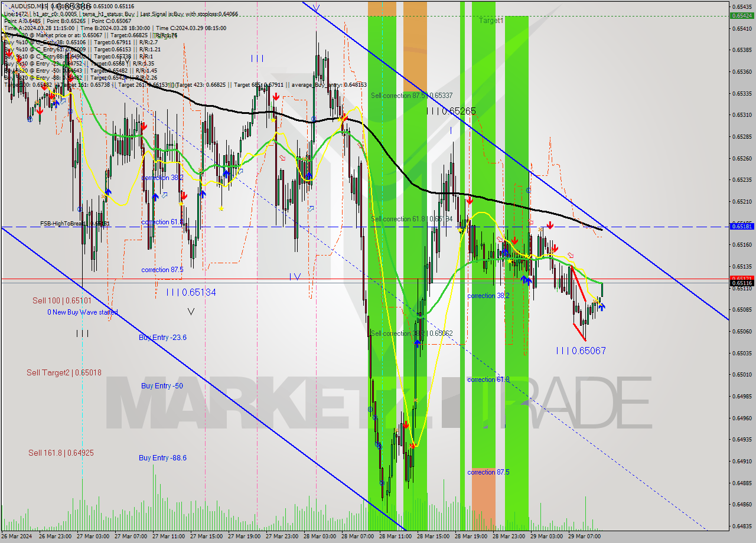Select 'Sell correction 87.5 | 0.65337' label
Image resolution: width=756 pixels, height=543 pixels.
pyautogui.click(x=412, y=95)
